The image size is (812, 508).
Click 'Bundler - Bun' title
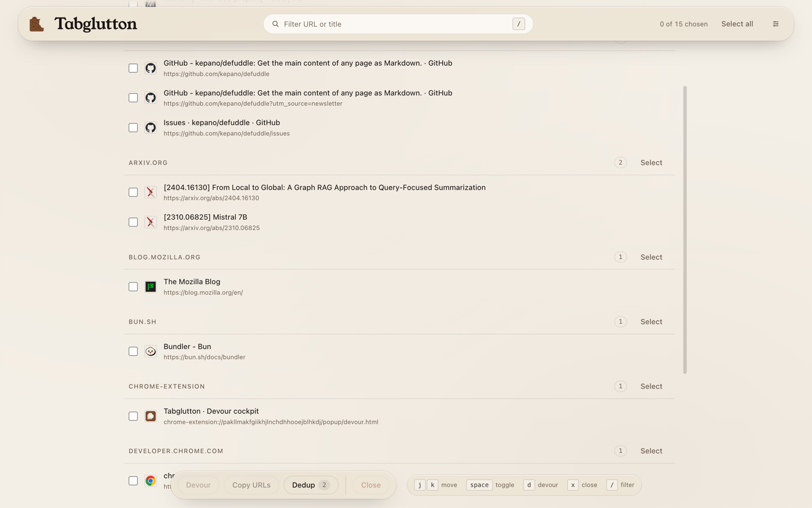(x=187, y=347)
